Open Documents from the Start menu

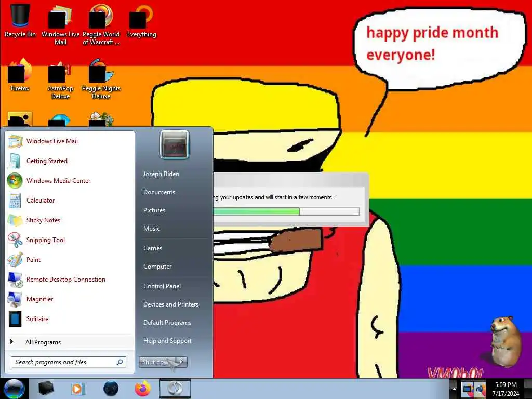point(159,192)
